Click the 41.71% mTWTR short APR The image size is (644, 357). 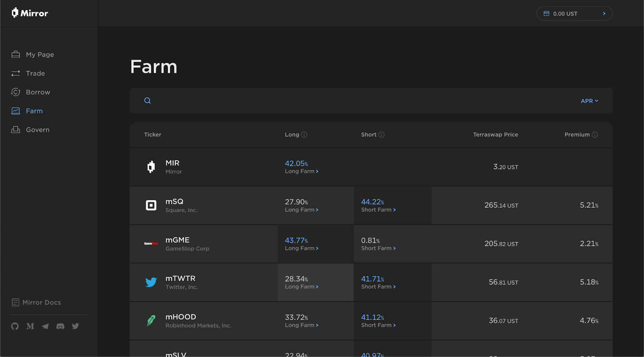pyautogui.click(x=372, y=279)
